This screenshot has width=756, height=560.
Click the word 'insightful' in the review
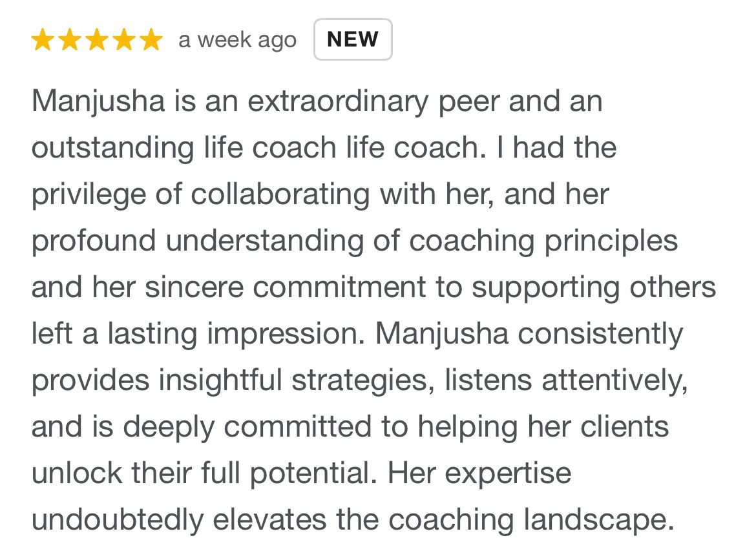coord(220,380)
